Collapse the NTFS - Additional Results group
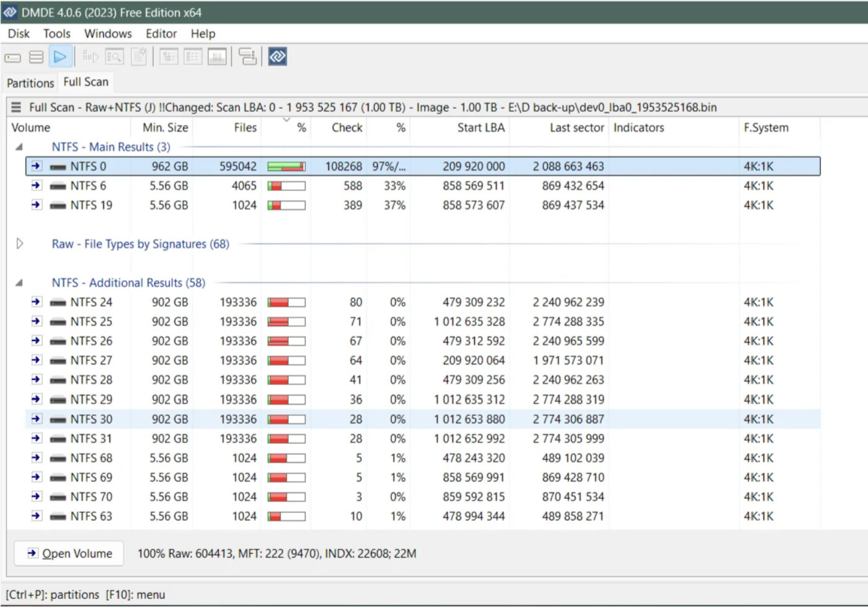Image resolution: width=868 pixels, height=607 pixels. coord(19,283)
